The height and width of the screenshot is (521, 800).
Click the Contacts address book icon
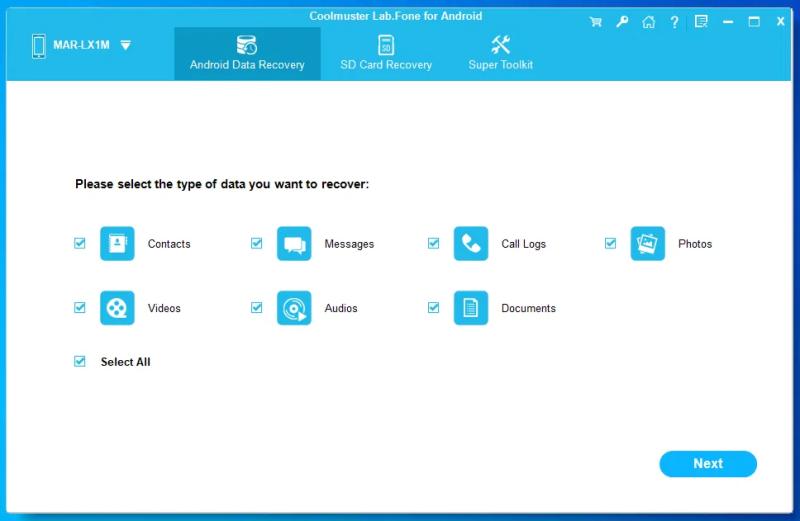[117, 243]
